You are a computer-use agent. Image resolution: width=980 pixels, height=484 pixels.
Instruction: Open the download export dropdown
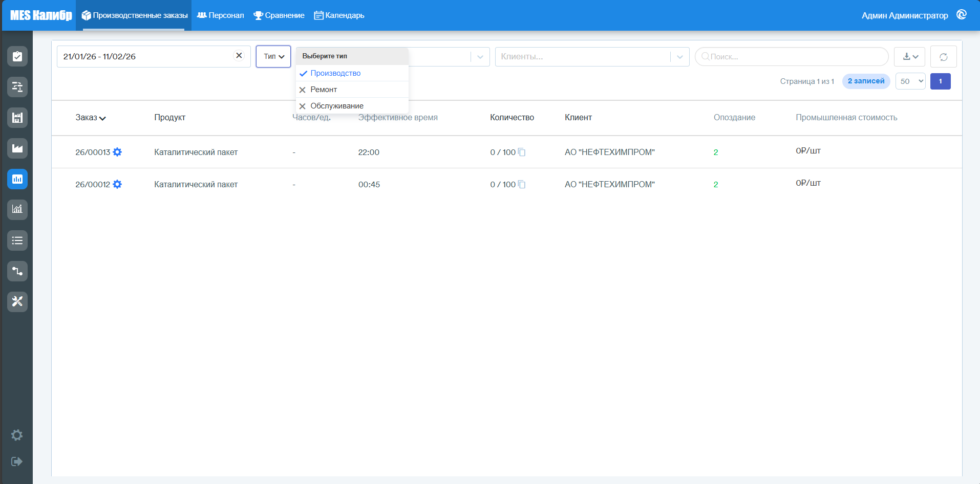[x=909, y=57]
